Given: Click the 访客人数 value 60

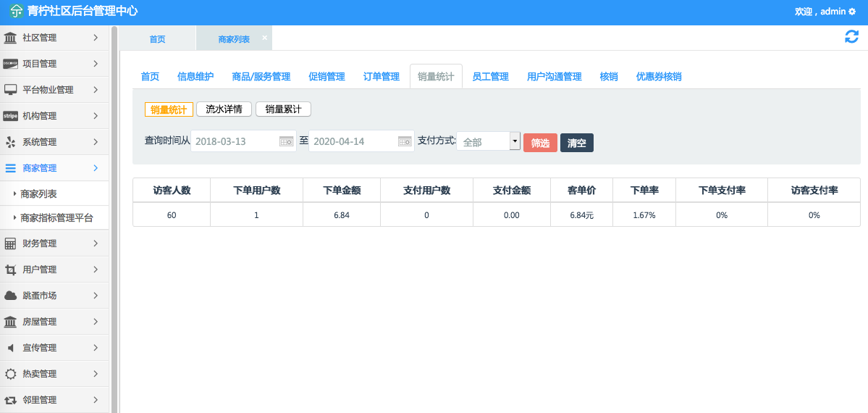Looking at the screenshot, I should pos(172,215).
